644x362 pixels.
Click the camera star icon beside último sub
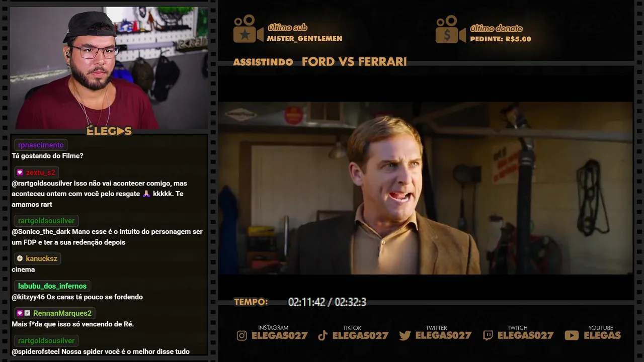248,29
